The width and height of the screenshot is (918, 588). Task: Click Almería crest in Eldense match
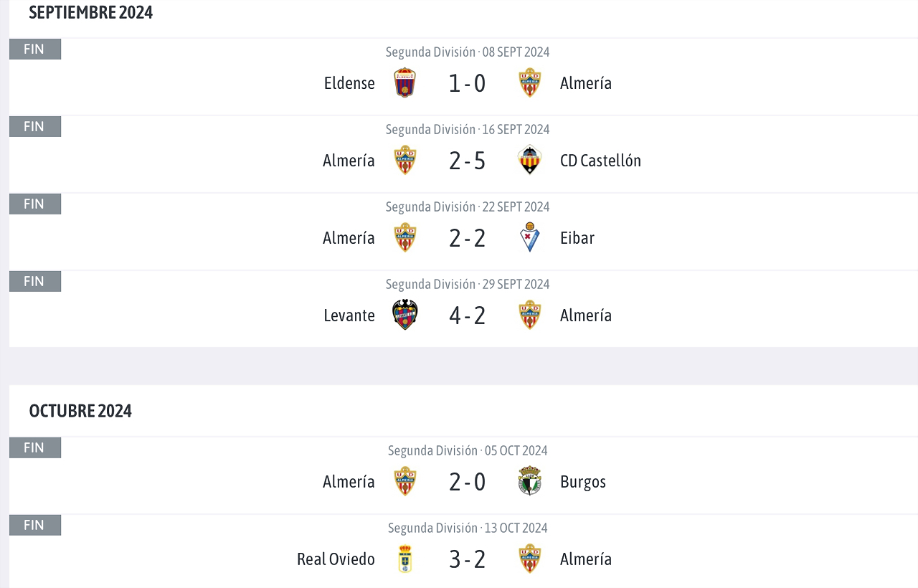(529, 83)
